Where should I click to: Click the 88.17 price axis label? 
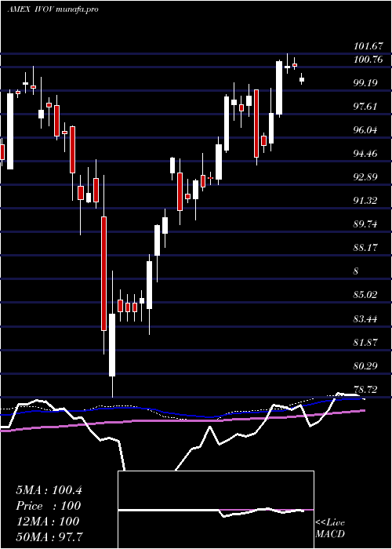click(365, 248)
